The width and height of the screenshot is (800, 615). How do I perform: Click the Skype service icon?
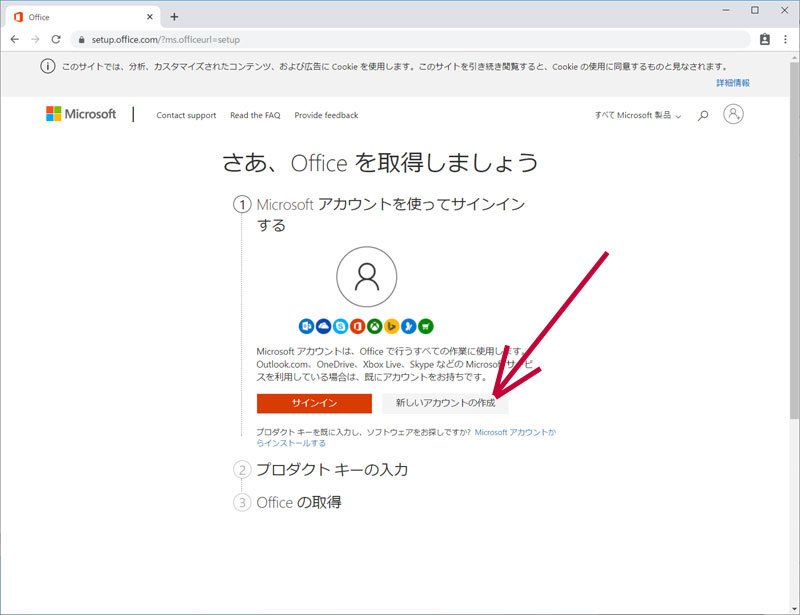coord(340,326)
